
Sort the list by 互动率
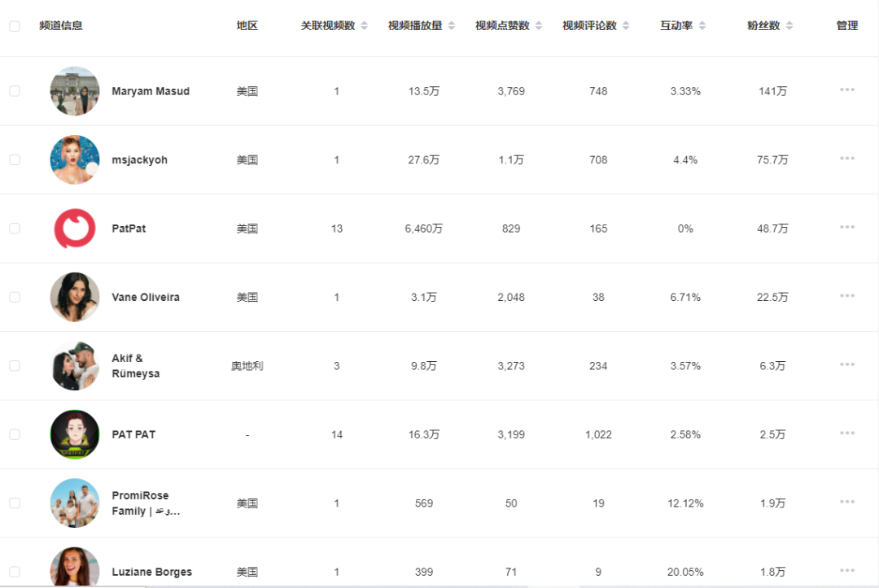coord(702,26)
